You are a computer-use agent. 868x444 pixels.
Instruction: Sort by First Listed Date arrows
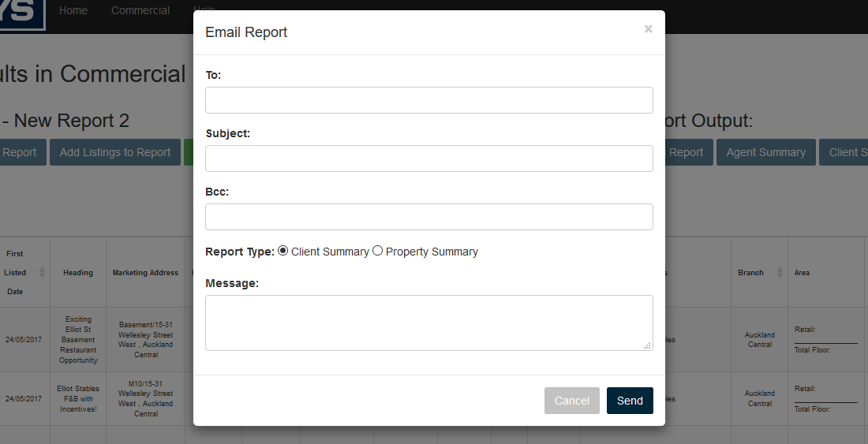(42, 273)
